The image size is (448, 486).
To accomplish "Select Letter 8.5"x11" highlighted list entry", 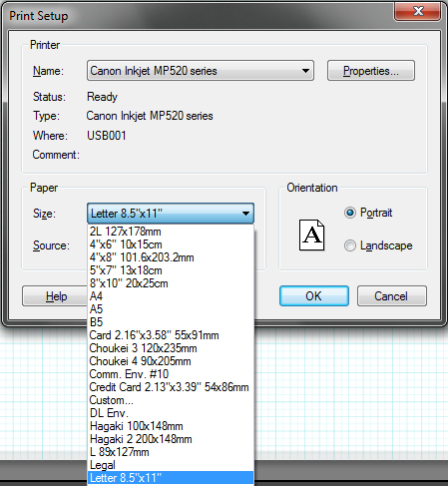I will 171,478.
